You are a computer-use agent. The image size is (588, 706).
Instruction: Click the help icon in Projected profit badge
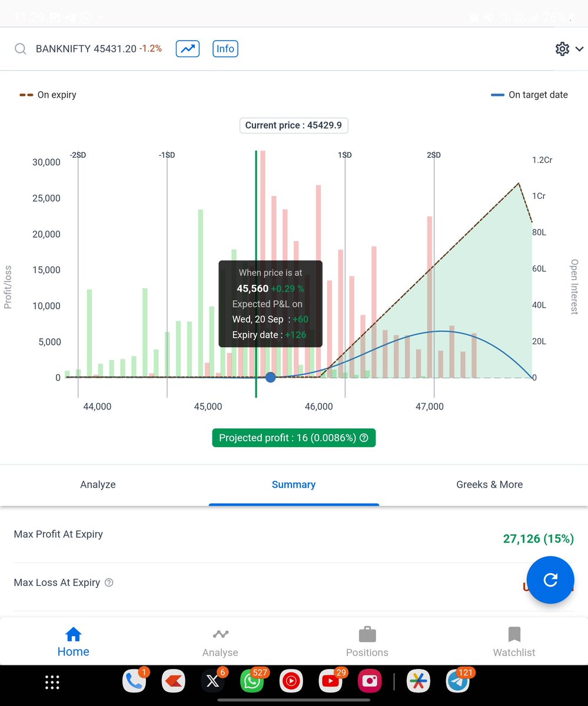[x=364, y=438]
